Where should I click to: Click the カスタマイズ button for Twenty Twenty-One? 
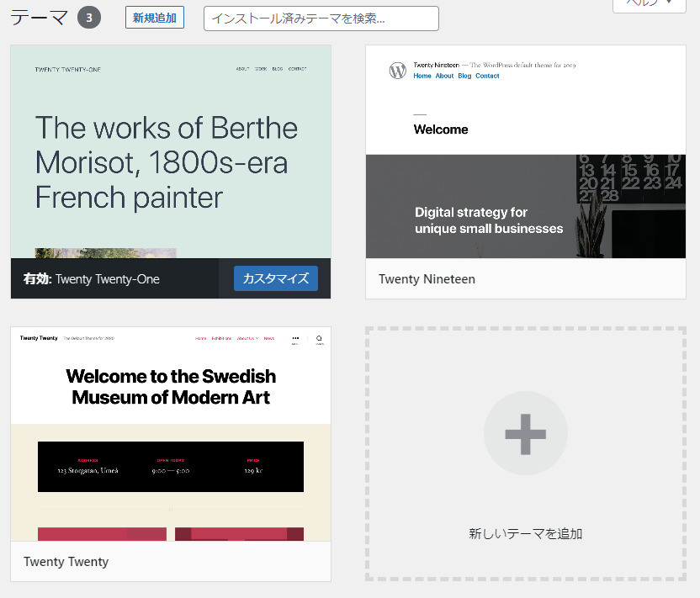[276, 278]
